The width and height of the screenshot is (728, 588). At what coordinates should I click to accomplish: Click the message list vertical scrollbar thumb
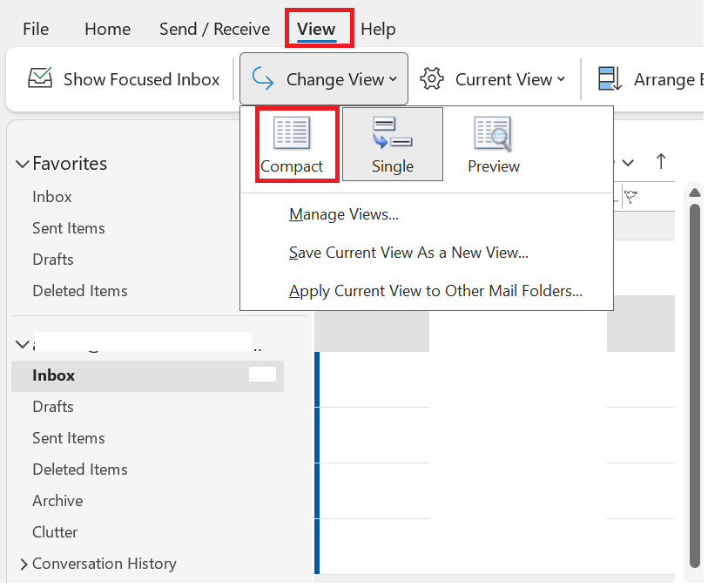point(695,386)
